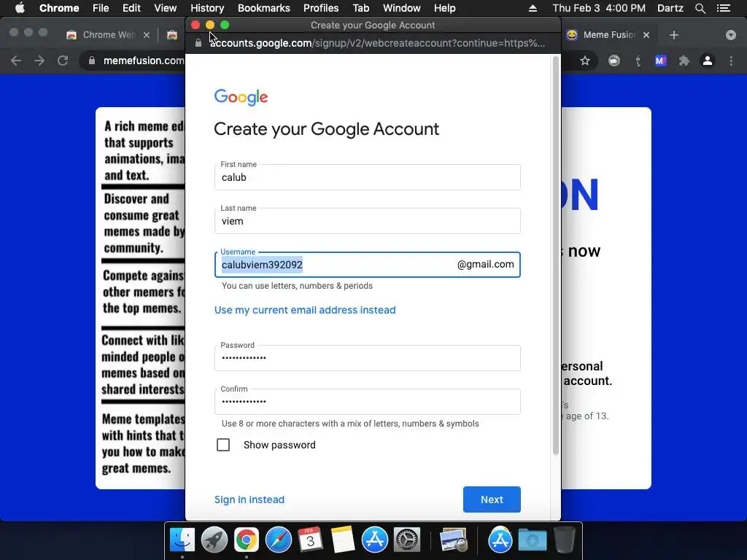Click the Username field
Viewport: 747px width, 560px height.
click(368, 265)
